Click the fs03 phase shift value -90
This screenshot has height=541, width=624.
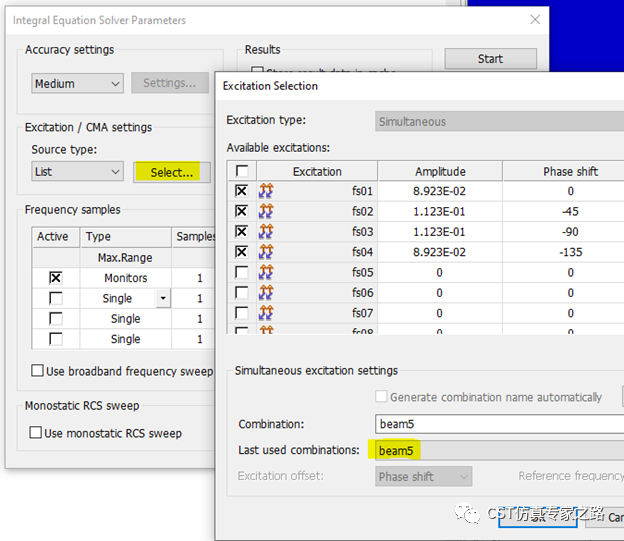[570, 232]
